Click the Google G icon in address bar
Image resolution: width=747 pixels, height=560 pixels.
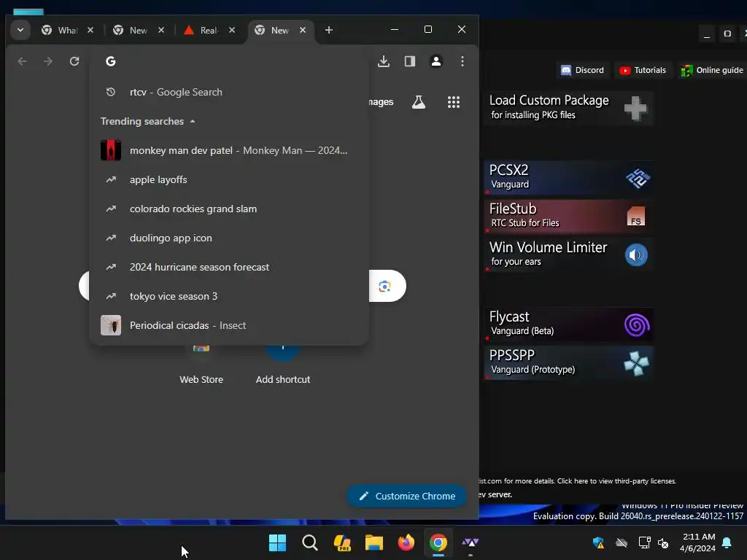click(x=111, y=61)
